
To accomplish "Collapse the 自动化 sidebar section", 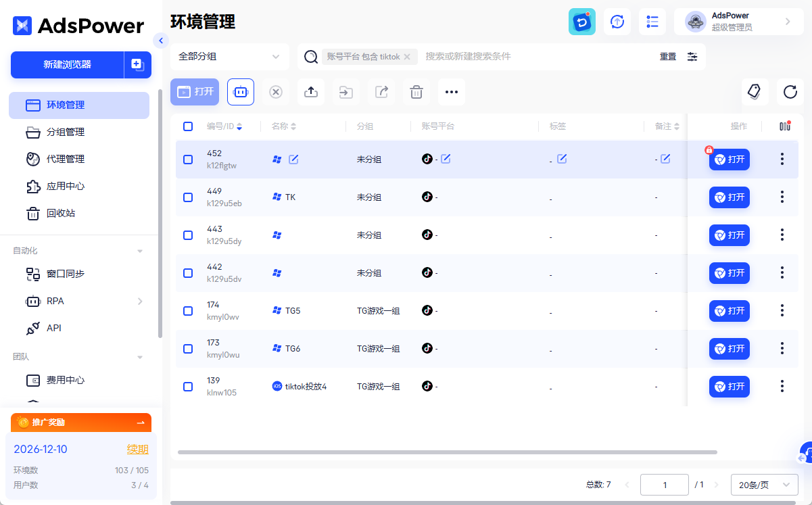I will pos(140,251).
